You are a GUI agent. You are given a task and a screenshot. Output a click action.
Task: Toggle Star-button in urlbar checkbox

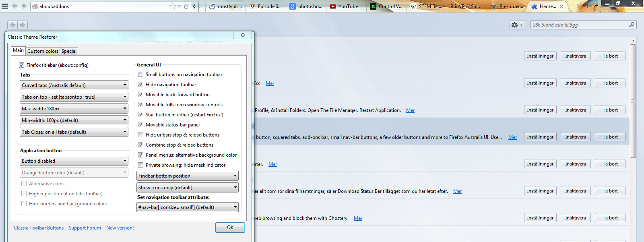pos(140,115)
